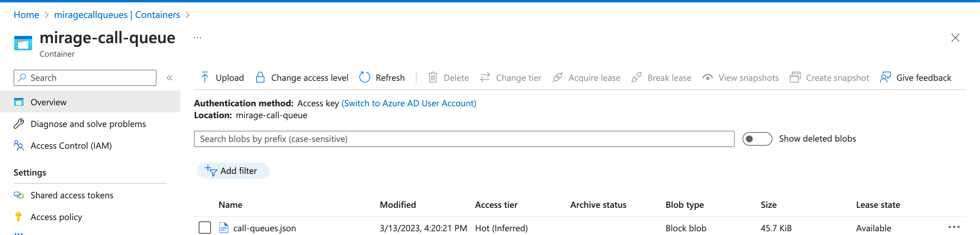980x235 pixels.
Task: Click the magnifier icon in sidebar search
Action: point(22,77)
